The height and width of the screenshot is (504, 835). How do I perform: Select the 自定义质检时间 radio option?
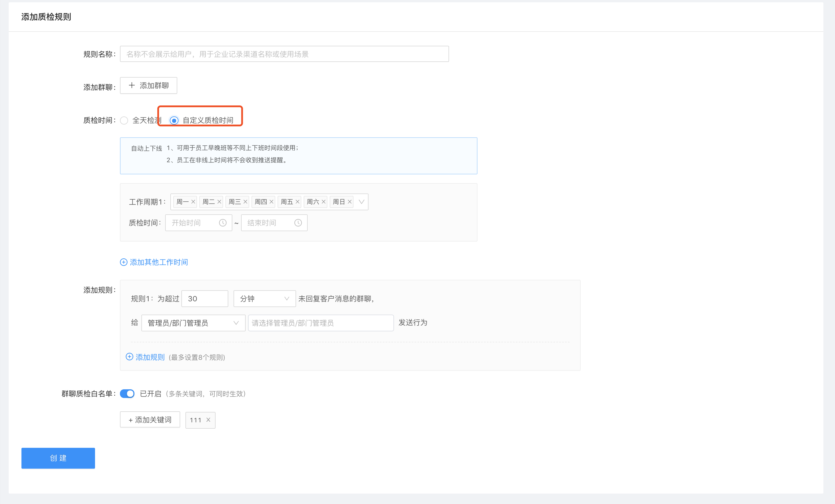click(174, 120)
